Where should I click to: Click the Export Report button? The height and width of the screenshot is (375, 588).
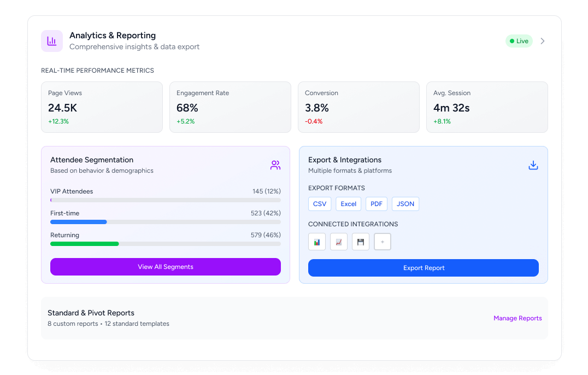(x=424, y=268)
